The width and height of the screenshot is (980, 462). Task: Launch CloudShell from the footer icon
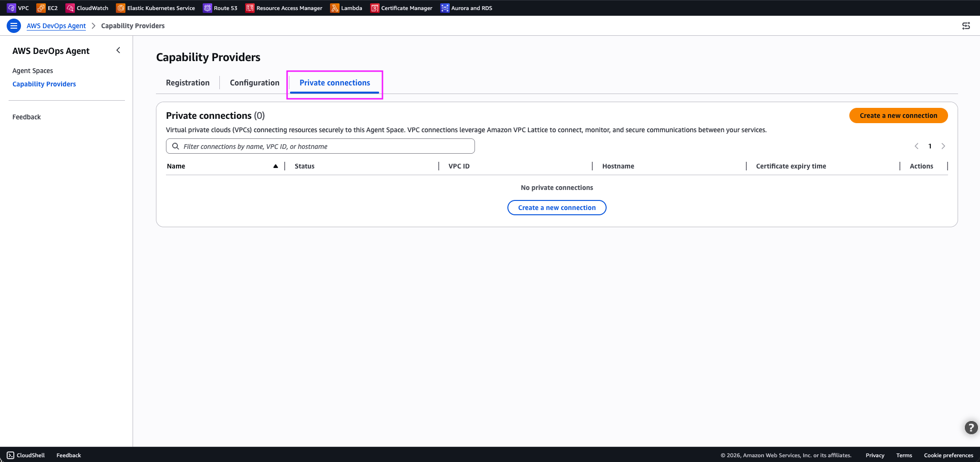(10, 455)
